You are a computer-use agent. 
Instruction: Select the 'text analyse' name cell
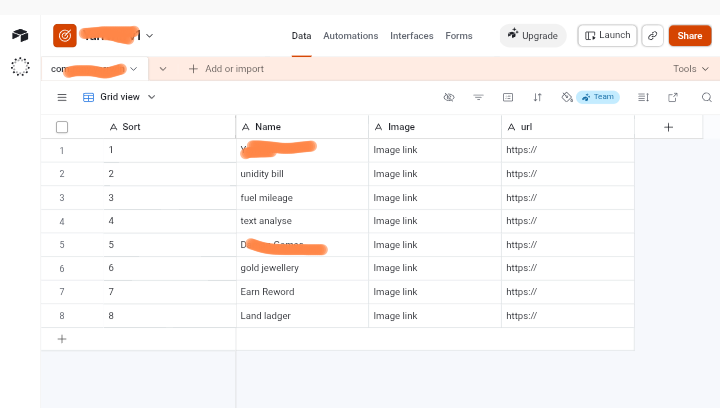tap(302, 221)
